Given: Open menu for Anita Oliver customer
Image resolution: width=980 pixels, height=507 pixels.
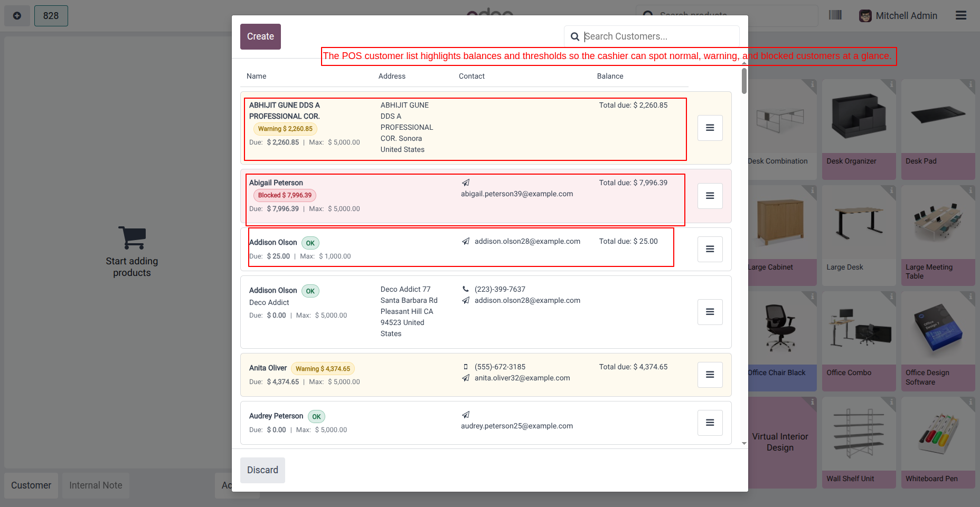Looking at the screenshot, I should pyautogui.click(x=710, y=375).
